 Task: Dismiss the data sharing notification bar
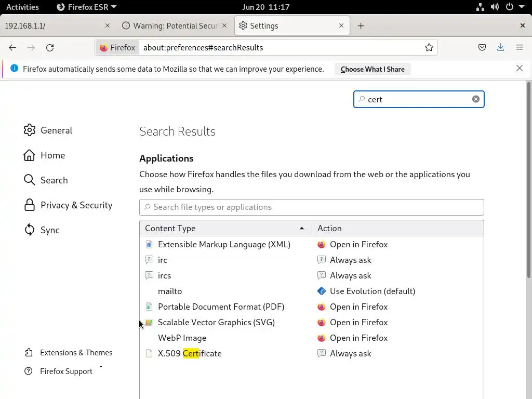[x=519, y=69]
